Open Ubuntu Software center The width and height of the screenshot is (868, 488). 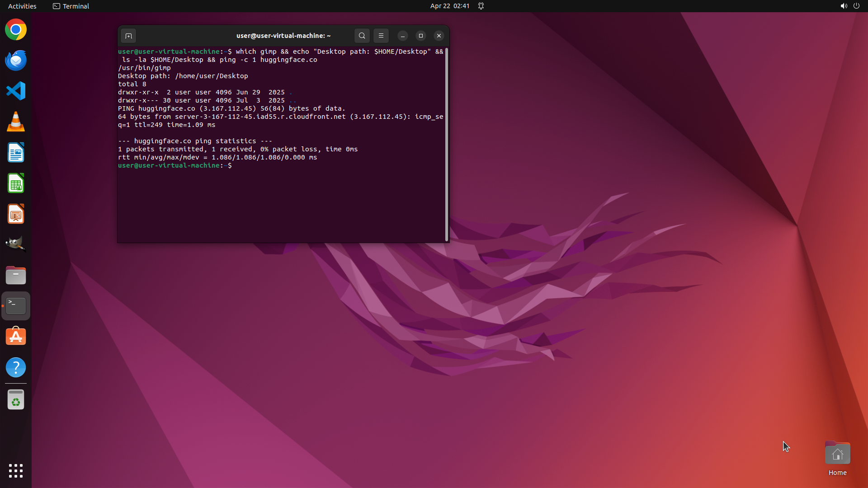pos(16,337)
